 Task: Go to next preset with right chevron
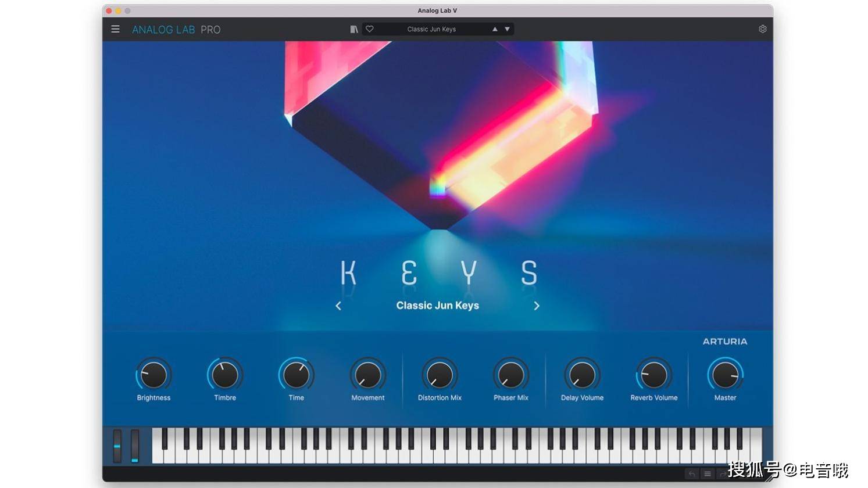point(537,306)
